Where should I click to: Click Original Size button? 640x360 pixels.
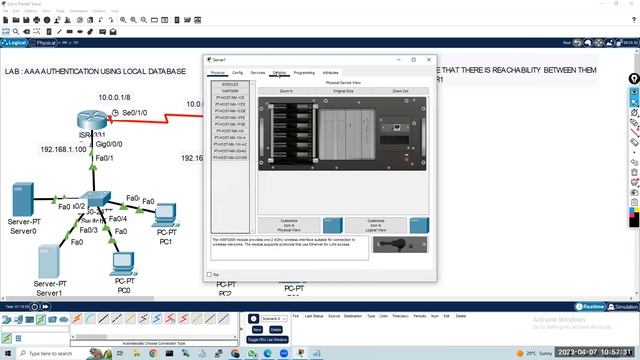click(343, 91)
